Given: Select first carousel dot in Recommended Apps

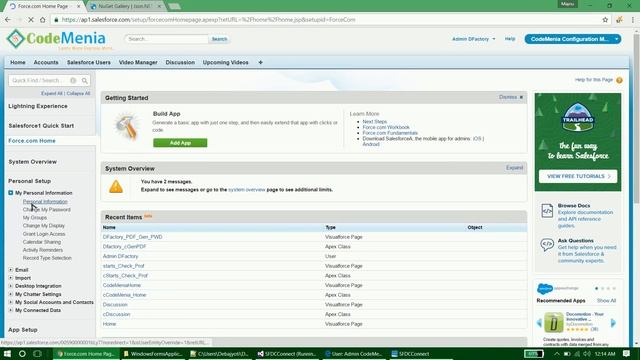Looking at the screenshot, I should click(596, 289).
